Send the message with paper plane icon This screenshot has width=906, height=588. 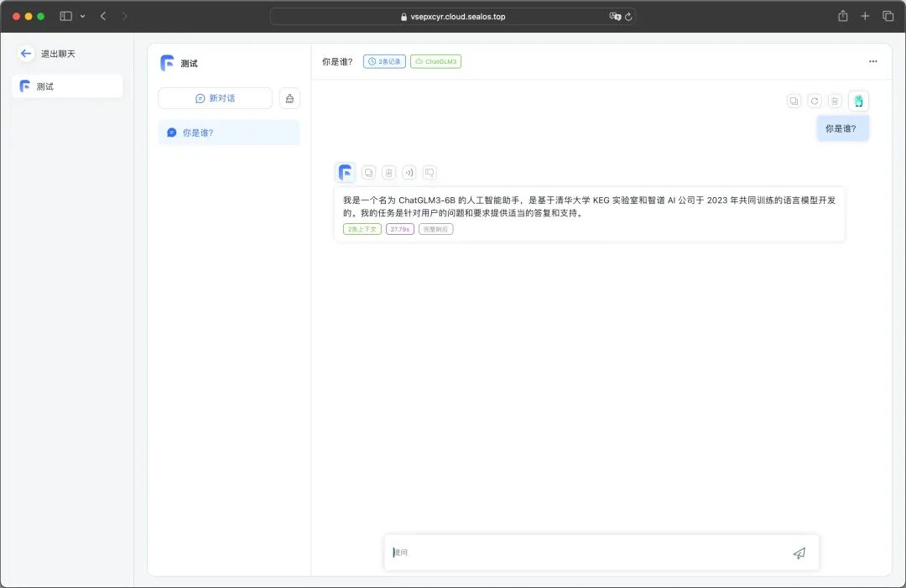click(x=799, y=554)
